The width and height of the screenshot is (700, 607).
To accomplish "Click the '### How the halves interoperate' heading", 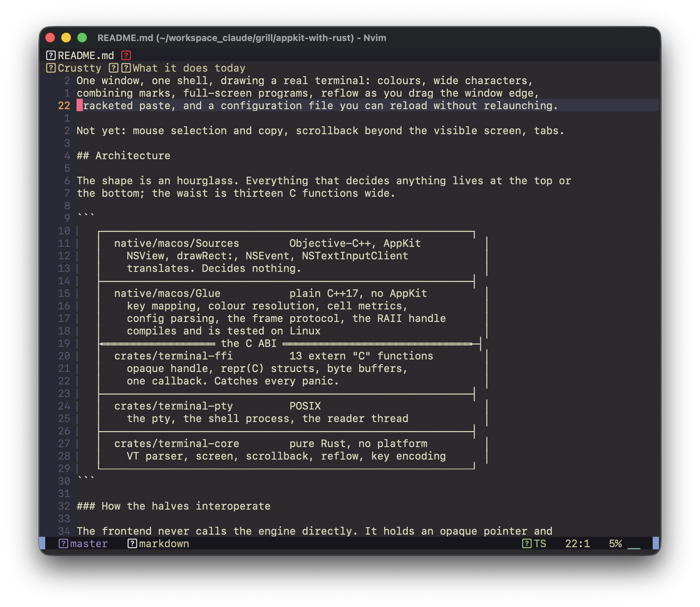I will [x=174, y=506].
